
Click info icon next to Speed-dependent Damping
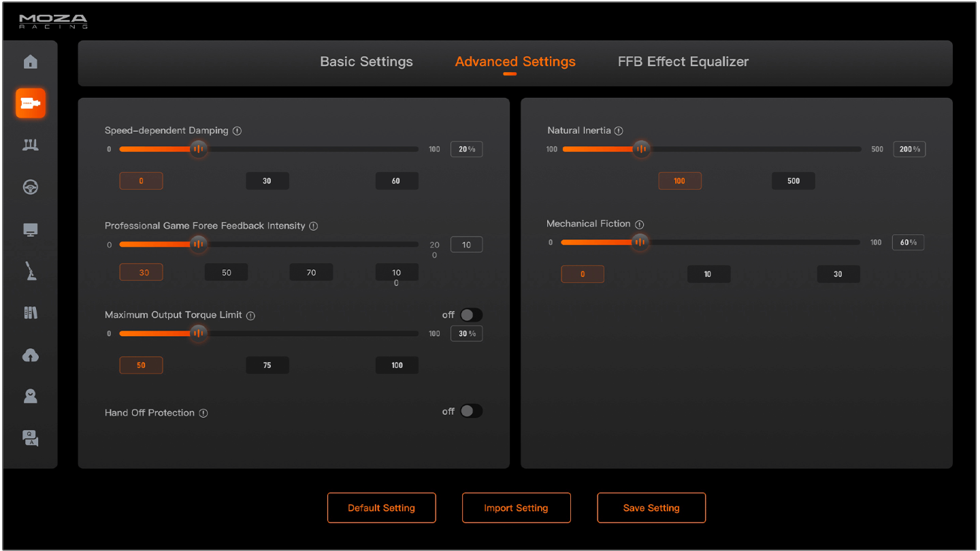(x=237, y=131)
